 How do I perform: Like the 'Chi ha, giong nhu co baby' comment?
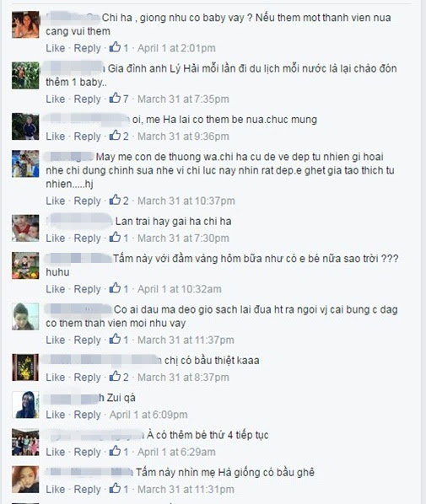(56, 48)
